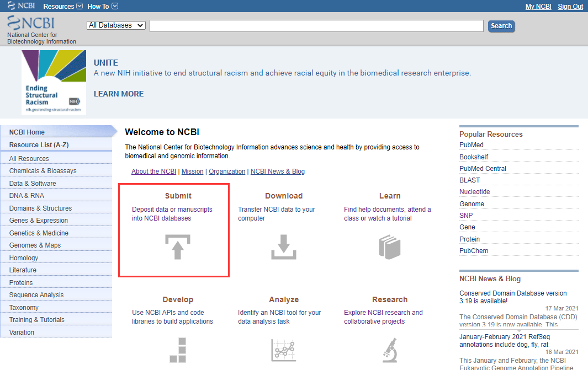Click the Mission link
This screenshot has height=370, width=588.
tap(192, 171)
